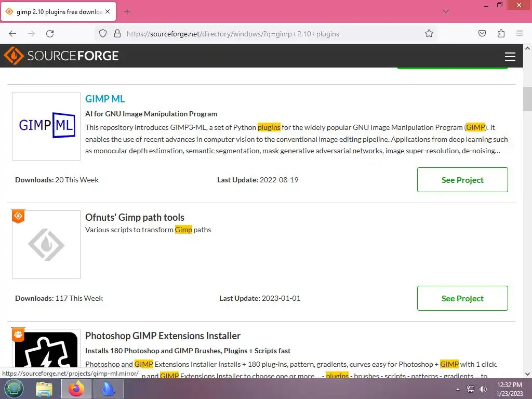Open Photoshop GIMP Extensions Installer title
Image resolution: width=532 pixels, height=399 pixels.
click(x=163, y=336)
